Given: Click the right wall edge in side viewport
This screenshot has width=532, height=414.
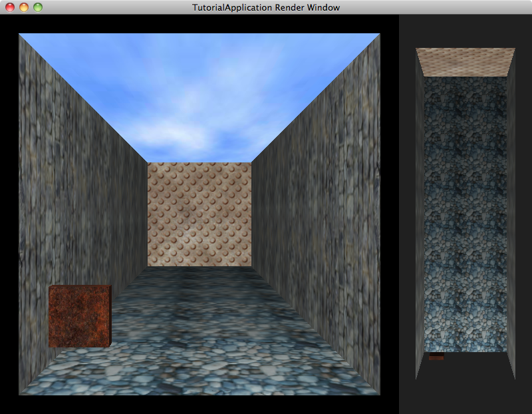Looking at the screenshot, I should [x=511, y=213].
